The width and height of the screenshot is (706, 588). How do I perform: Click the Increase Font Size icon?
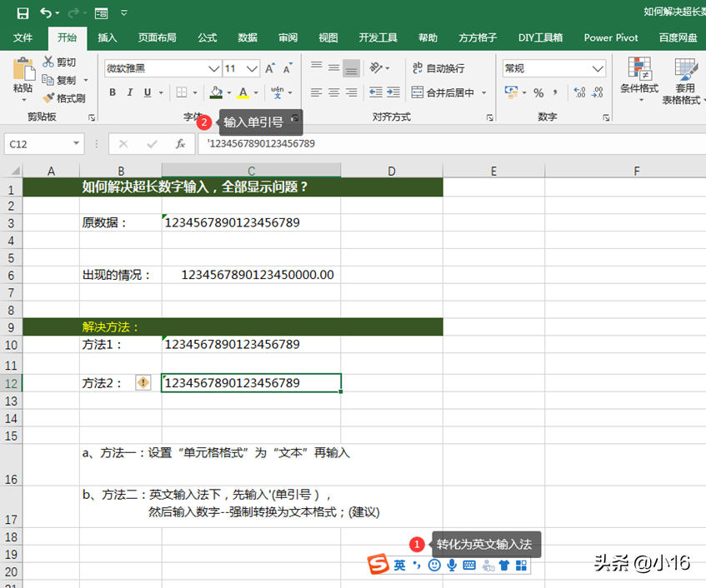pyautogui.click(x=270, y=68)
